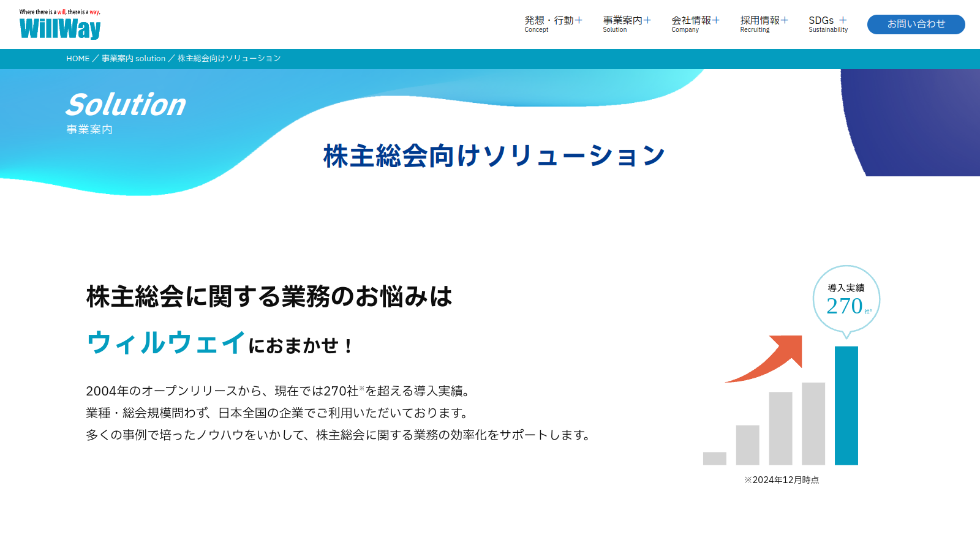This screenshot has width=980, height=551.
Task: Click the ウィルウェイ highlighted text
Action: [166, 343]
